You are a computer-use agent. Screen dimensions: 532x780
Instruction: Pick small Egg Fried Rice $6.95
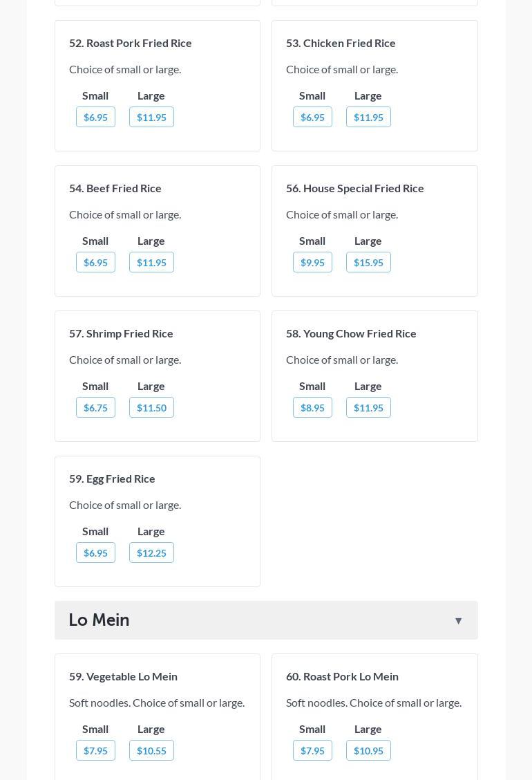(x=95, y=553)
